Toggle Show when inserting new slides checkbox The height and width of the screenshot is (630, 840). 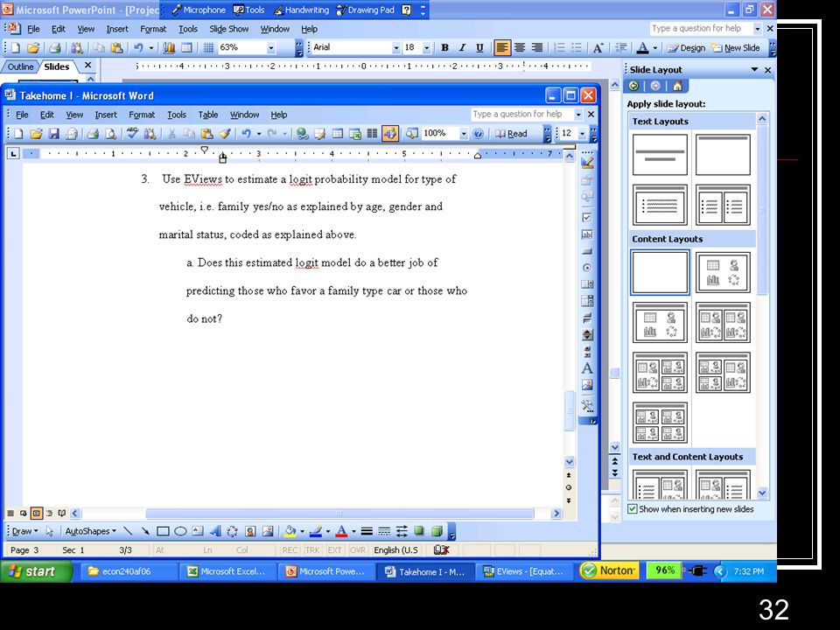(633, 509)
